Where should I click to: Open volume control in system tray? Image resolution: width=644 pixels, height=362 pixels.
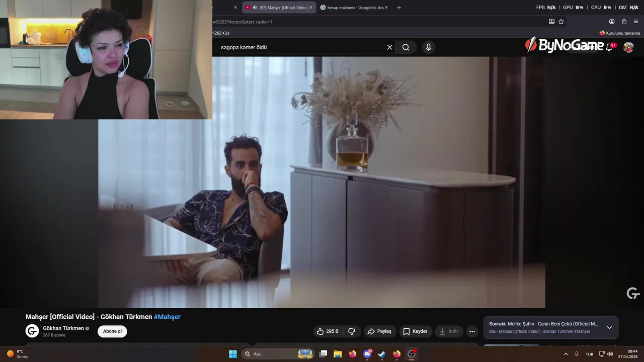click(x=610, y=354)
